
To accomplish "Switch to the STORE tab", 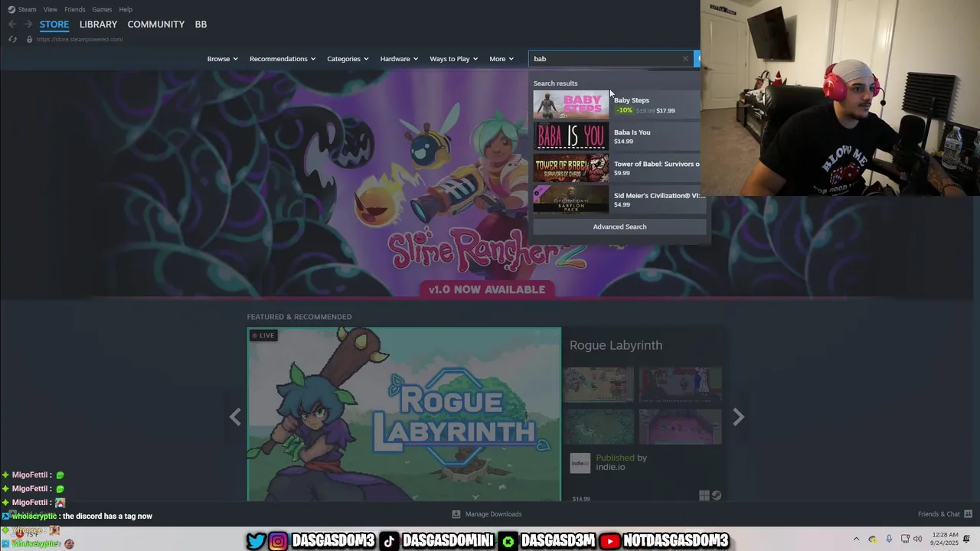I will (54, 24).
